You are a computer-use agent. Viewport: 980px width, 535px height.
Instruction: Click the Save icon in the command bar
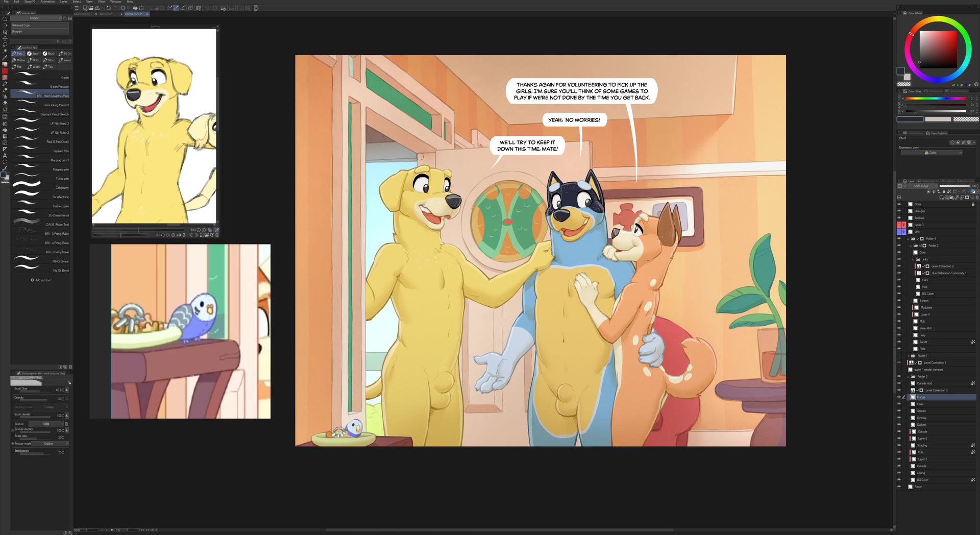coord(97,8)
